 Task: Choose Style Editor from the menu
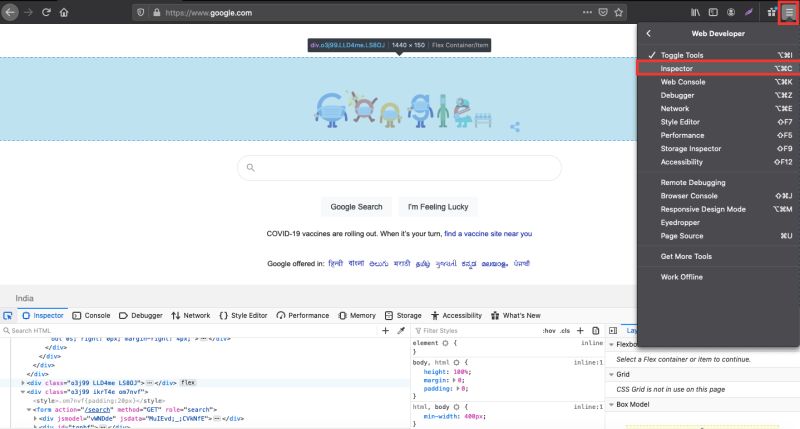719,122
